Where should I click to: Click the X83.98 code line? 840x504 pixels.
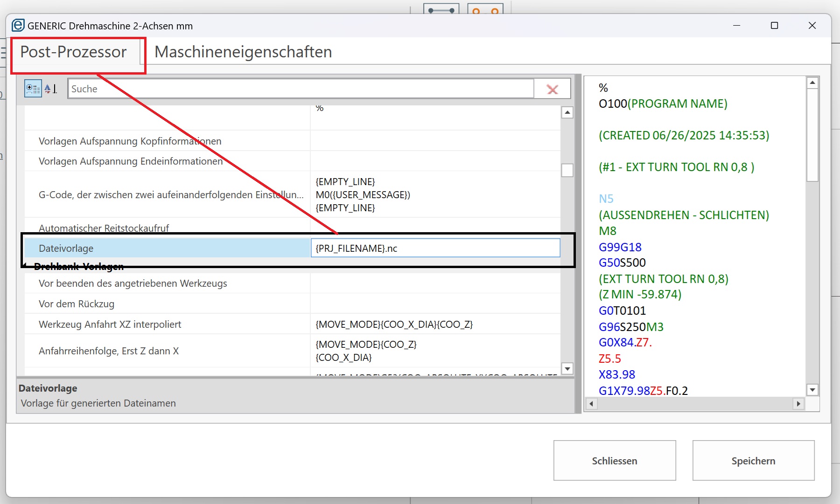click(616, 374)
